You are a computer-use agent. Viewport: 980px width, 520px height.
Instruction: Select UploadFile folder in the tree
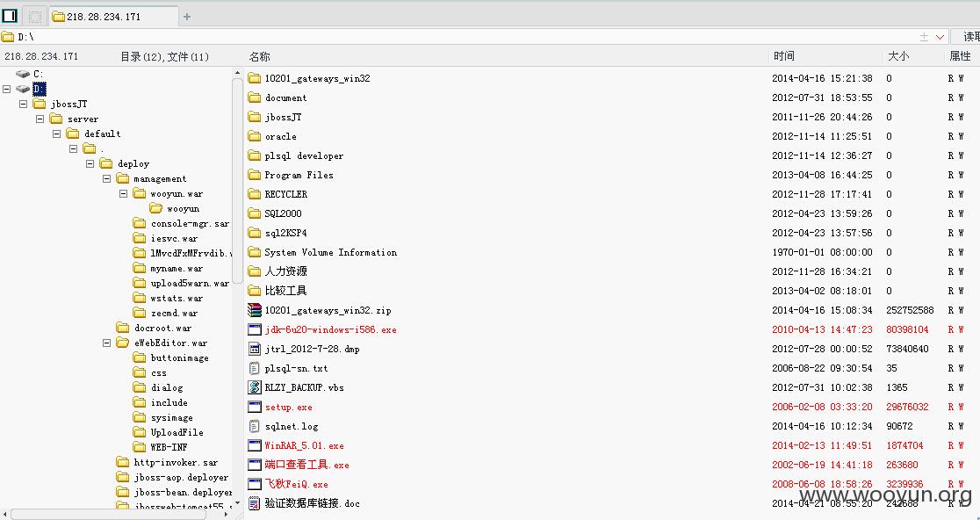pyautogui.click(x=177, y=432)
